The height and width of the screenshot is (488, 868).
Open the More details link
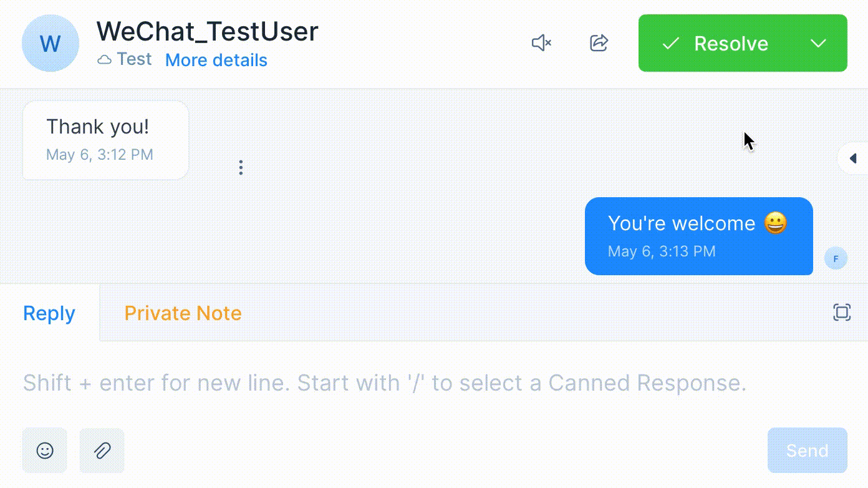pos(216,61)
